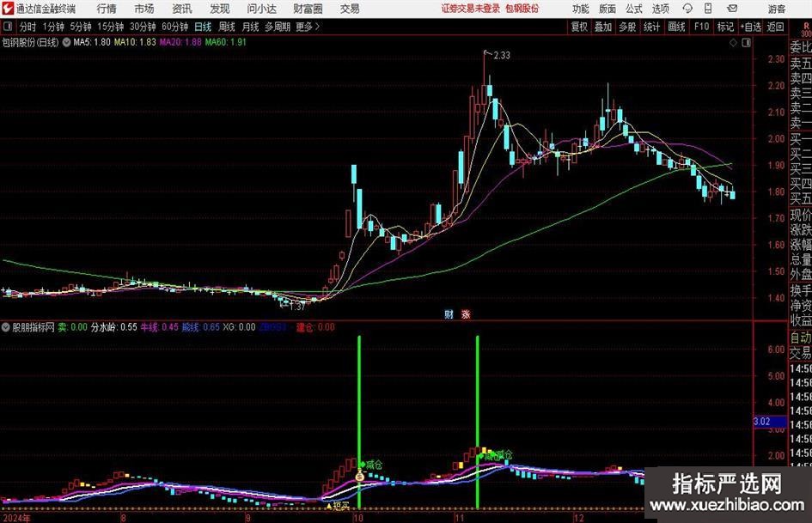Click the diamond icon at chart top-right
Screen dimensions: 812x523
point(733,42)
